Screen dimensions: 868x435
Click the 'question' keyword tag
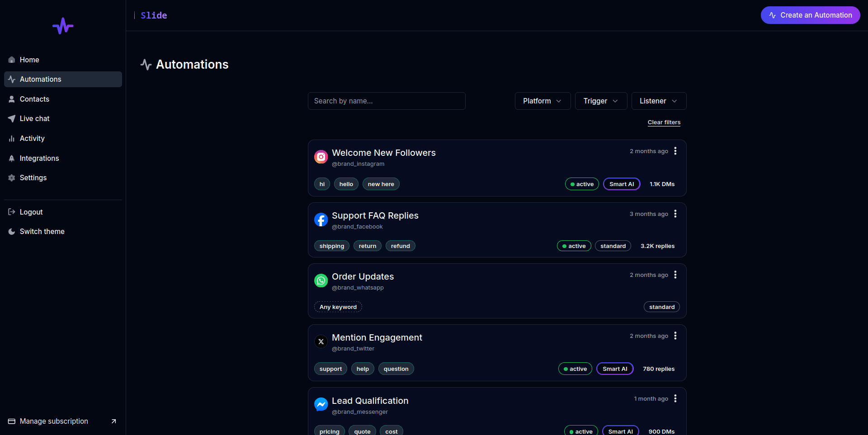(x=396, y=369)
